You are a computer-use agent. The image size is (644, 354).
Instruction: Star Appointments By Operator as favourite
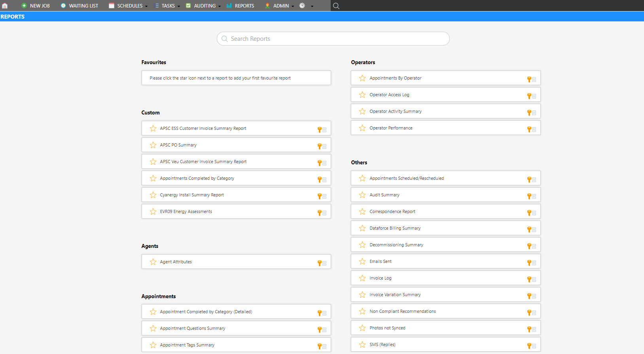pos(362,78)
